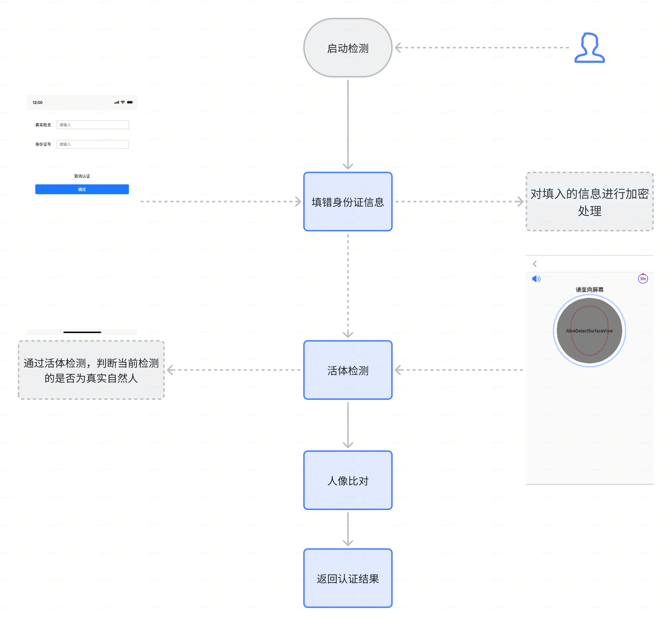
Task: Click the blue speaker sound icon
Action: point(536,279)
